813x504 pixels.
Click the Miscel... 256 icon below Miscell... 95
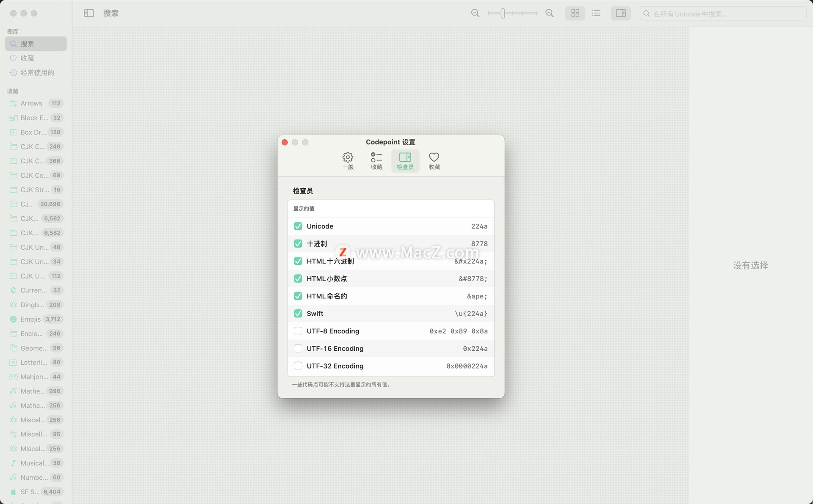pos(13,449)
